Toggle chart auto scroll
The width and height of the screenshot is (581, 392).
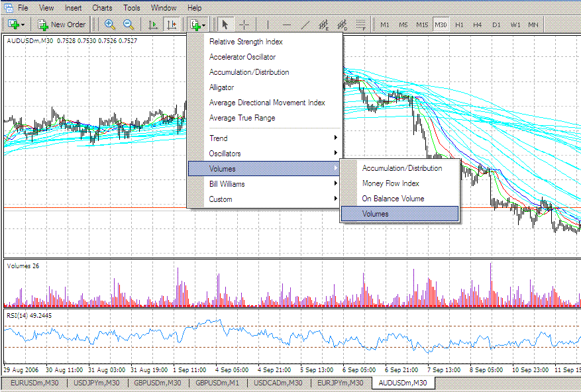152,24
